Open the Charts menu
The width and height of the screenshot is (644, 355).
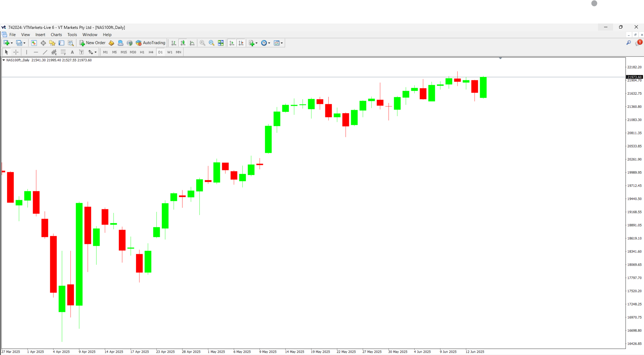coord(56,35)
